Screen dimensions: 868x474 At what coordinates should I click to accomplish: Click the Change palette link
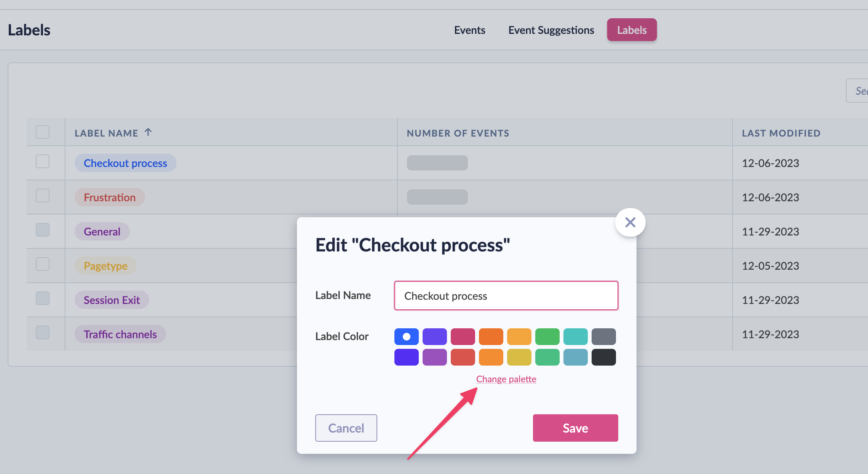[x=506, y=379]
